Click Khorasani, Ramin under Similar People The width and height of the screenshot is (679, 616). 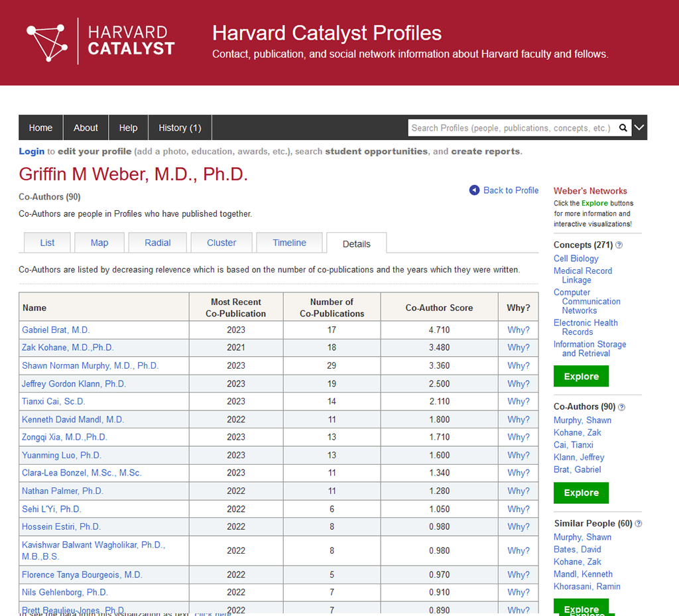point(587,587)
